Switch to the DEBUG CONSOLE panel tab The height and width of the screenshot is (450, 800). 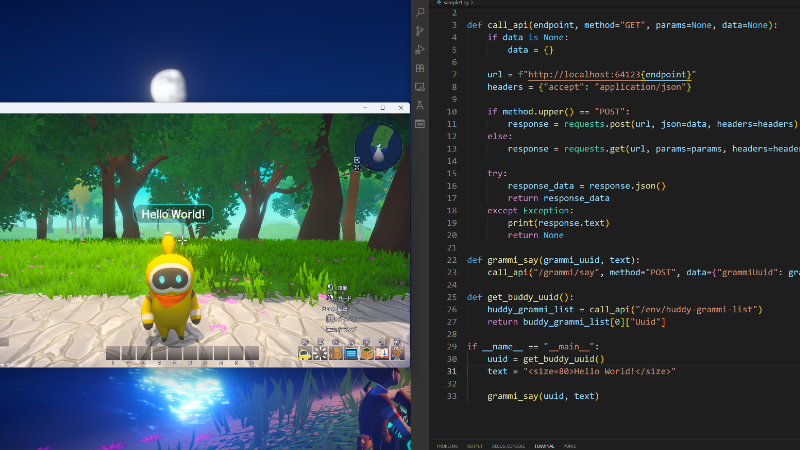click(x=508, y=446)
